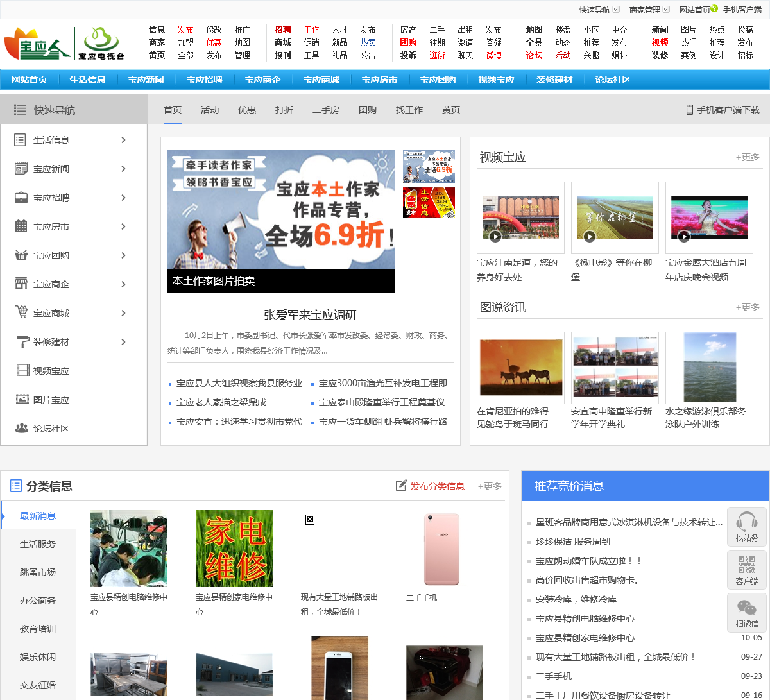770x700 pixels.
Task: Click the edit pencil icon beside 发布分类信息
Action: [402, 486]
